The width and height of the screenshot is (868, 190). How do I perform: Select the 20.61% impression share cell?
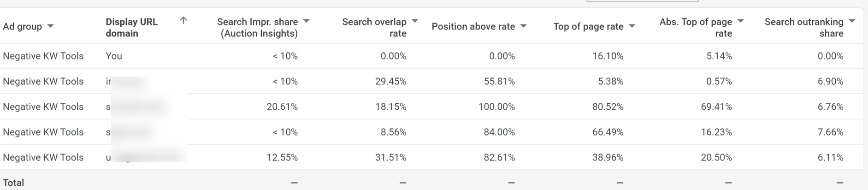point(282,107)
